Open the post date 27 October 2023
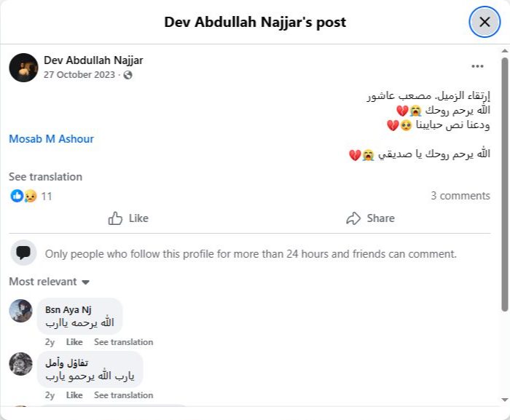 pos(79,75)
